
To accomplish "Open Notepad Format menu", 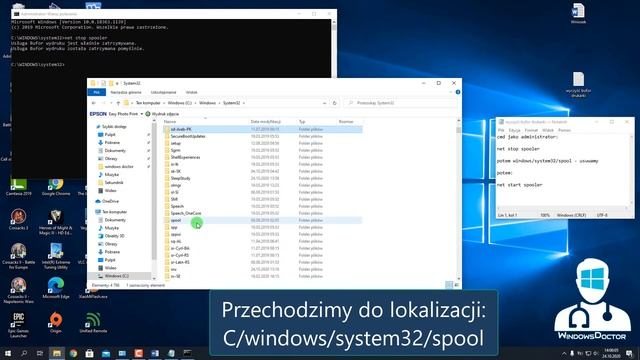I will click(531, 130).
